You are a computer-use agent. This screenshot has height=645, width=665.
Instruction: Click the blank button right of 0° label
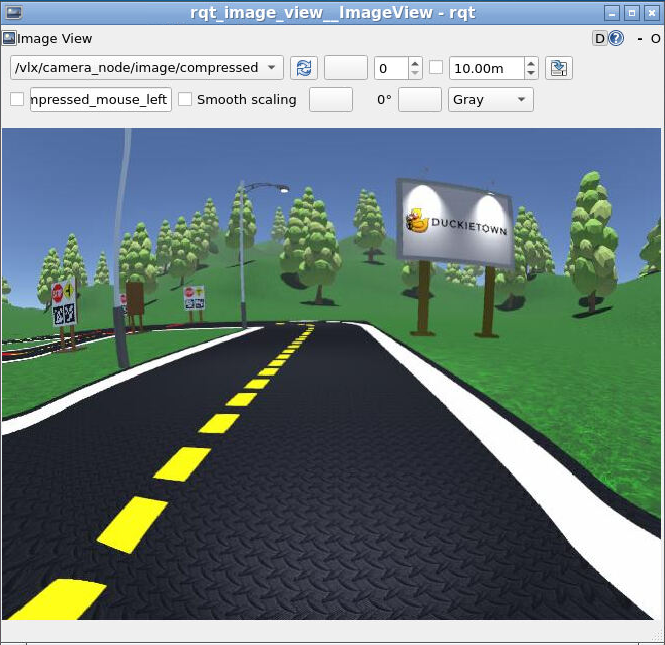[420, 100]
